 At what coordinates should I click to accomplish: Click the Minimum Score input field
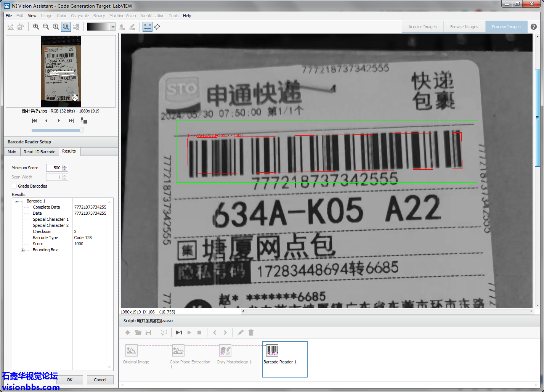54,168
